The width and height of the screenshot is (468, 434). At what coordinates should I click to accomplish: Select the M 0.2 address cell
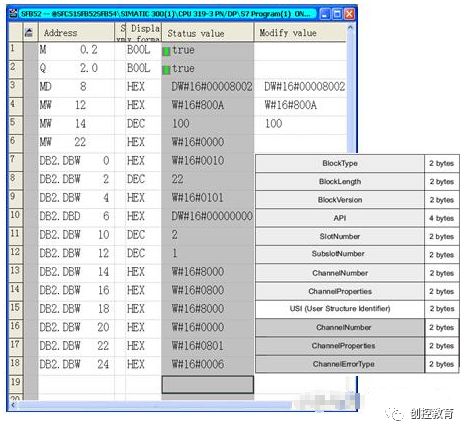76,51
